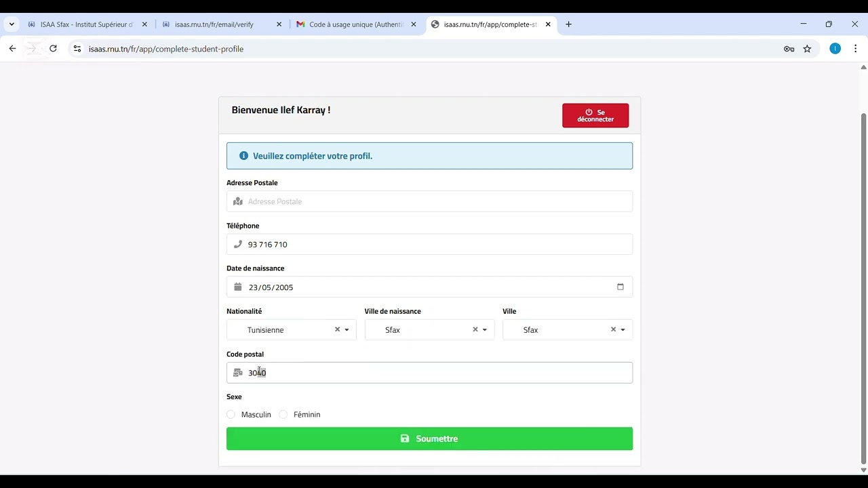Click the Bienvenue Ilef Karray heading
The width and height of the screenshot is (868, 488).
point(281,110)
